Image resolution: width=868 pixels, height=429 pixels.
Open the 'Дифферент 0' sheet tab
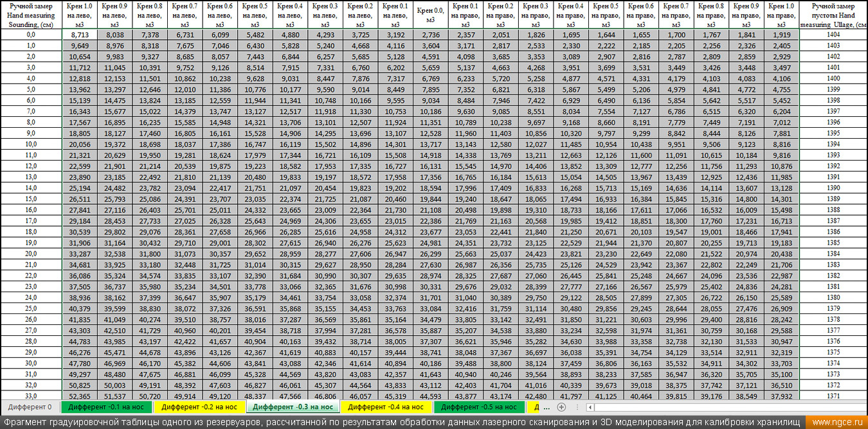(x=30, y=407)
